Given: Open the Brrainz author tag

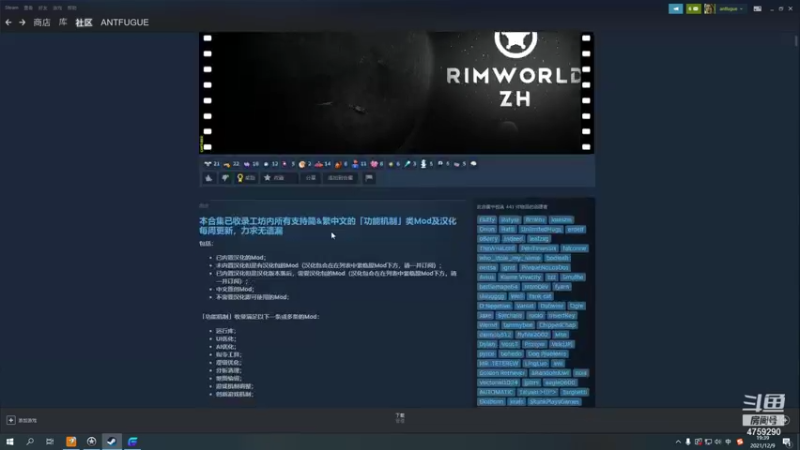Looking at the screenshot, I should tap(535, 220).
